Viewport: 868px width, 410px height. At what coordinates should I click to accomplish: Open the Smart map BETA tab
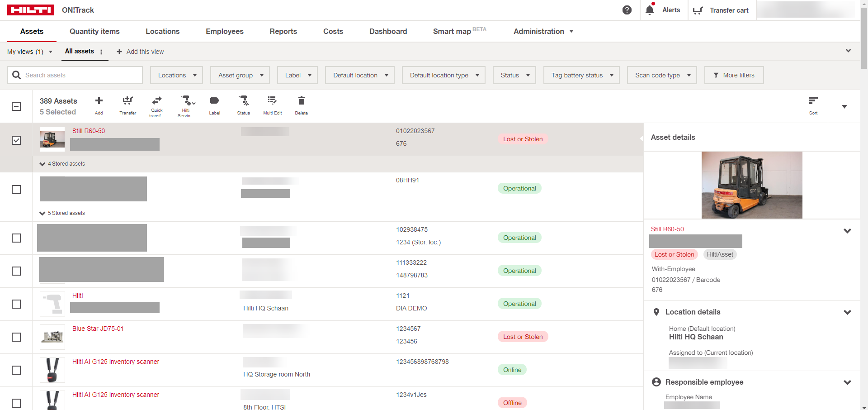pos(459,31)
